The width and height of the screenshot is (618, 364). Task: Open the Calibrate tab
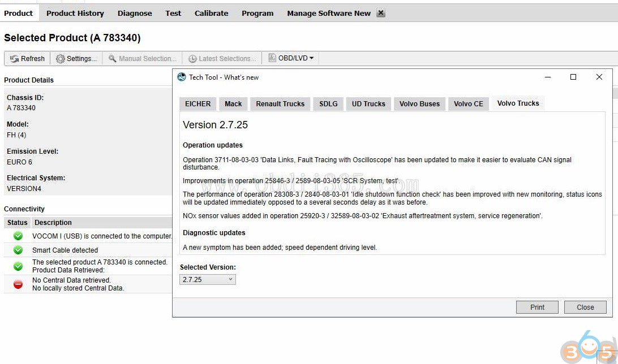pos(211,13)
